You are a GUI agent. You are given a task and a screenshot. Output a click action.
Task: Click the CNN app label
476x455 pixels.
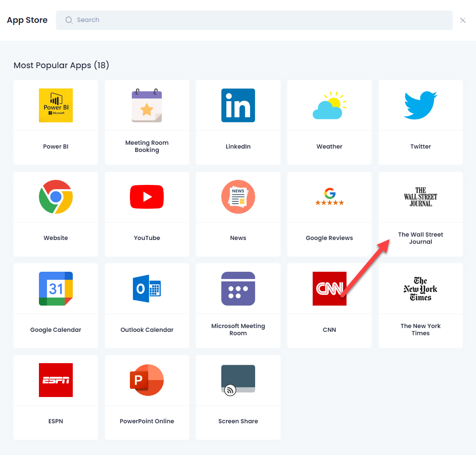(329, 330)
